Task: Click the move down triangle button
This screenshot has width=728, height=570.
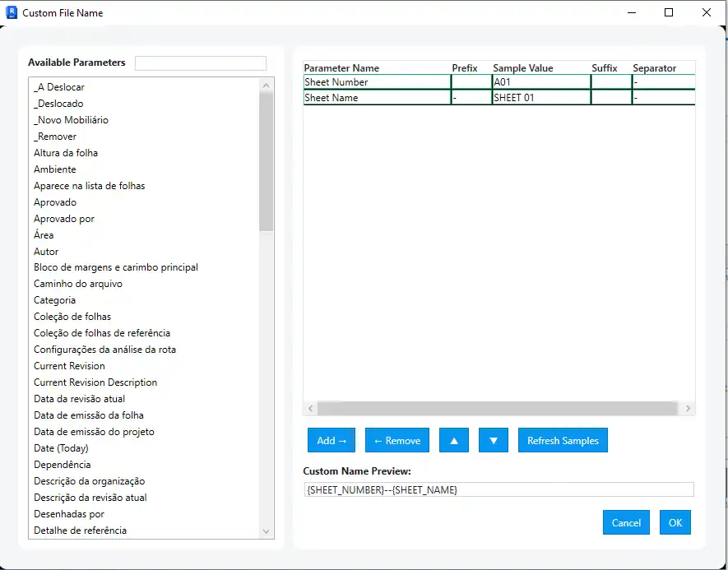Action: point(494,441)
